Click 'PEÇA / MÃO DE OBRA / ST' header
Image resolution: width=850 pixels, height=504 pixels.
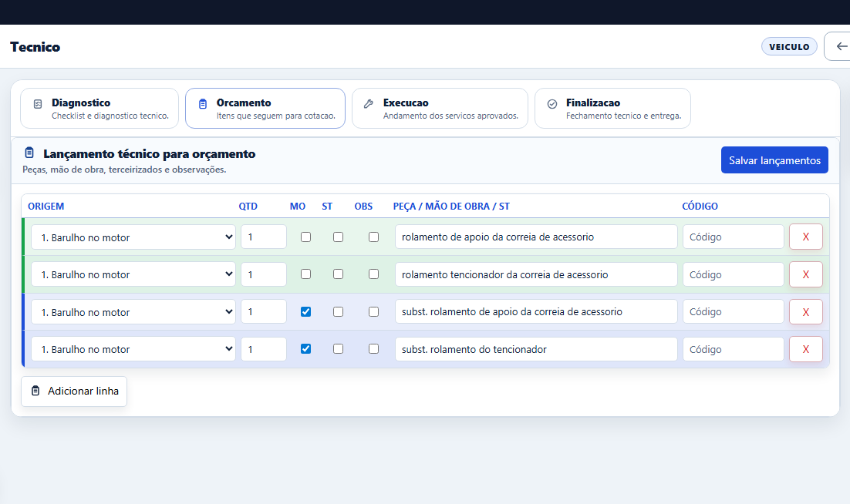tap(451, 207)
